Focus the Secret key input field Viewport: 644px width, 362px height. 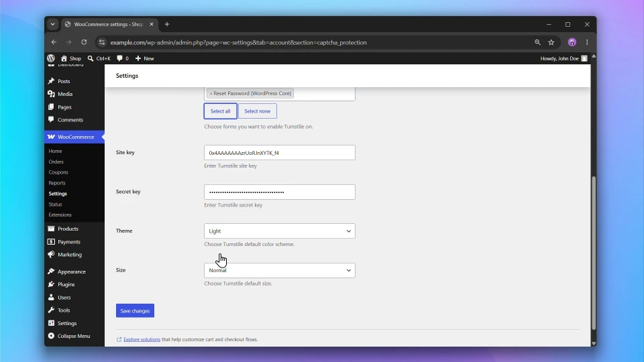coord(280,192)
